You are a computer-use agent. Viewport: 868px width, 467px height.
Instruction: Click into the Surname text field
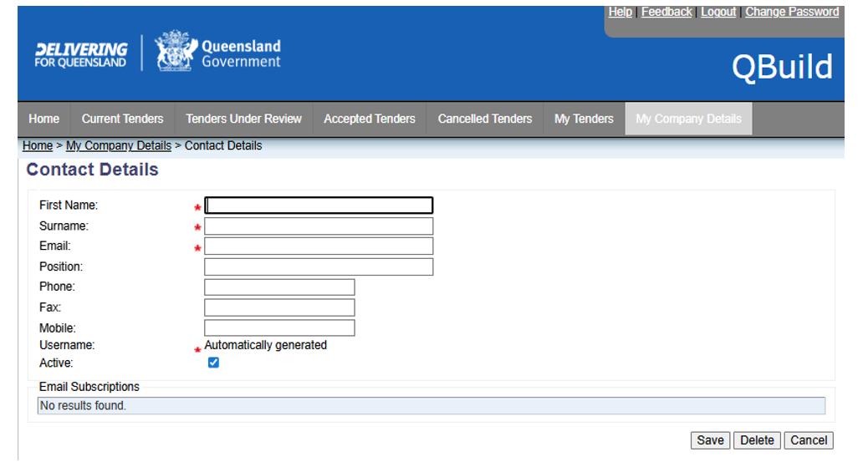pos(319,226)
